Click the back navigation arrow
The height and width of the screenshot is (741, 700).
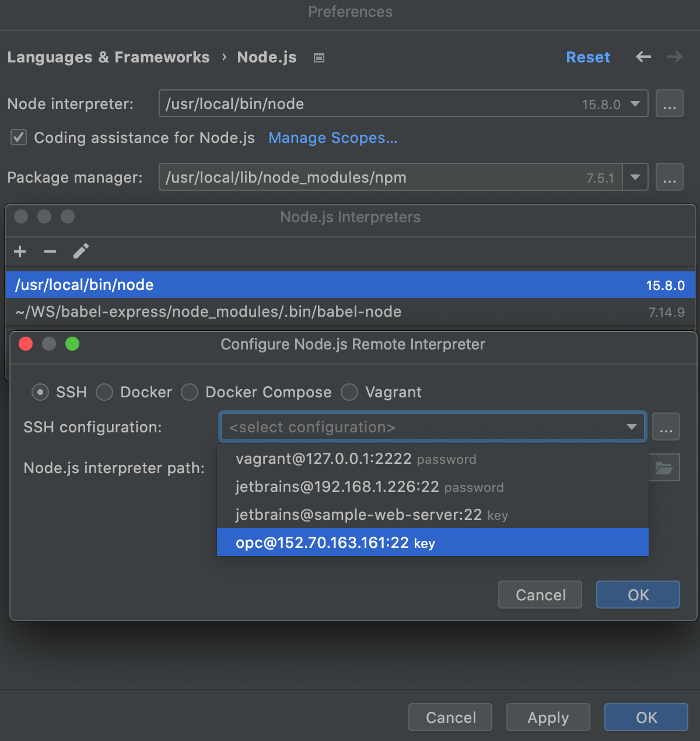(643, 57)
